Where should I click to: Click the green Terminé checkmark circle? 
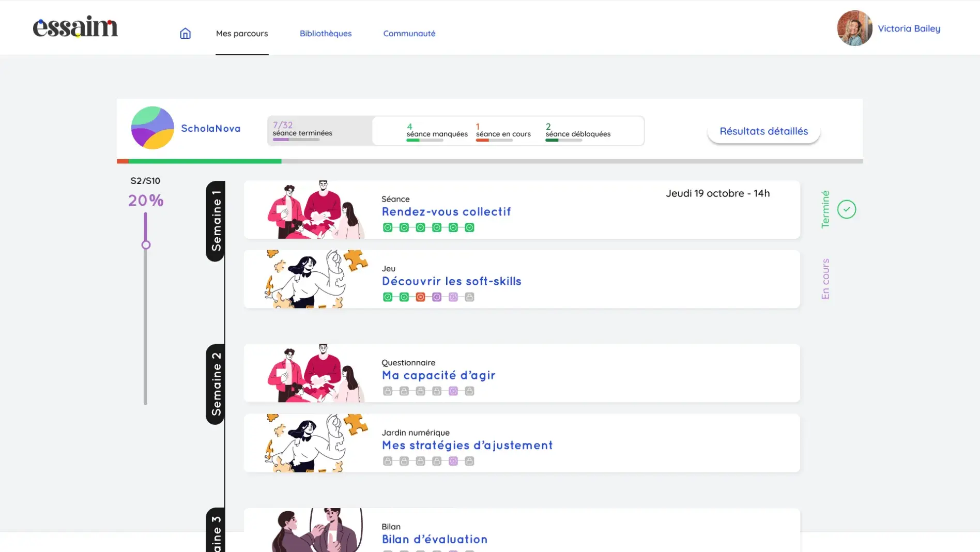click(x=846, y=209)
